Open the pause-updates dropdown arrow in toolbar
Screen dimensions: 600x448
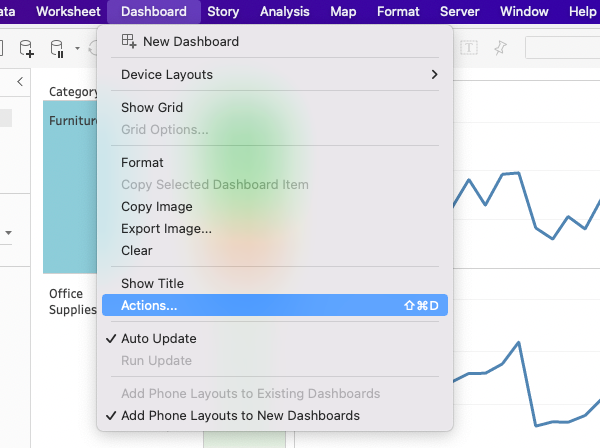77,48
